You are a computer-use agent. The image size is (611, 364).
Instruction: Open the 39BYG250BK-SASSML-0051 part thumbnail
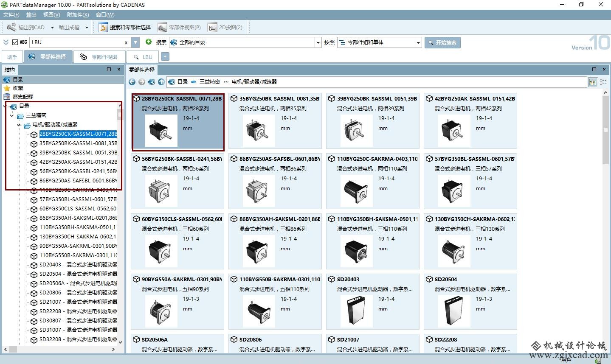(357, 131)
